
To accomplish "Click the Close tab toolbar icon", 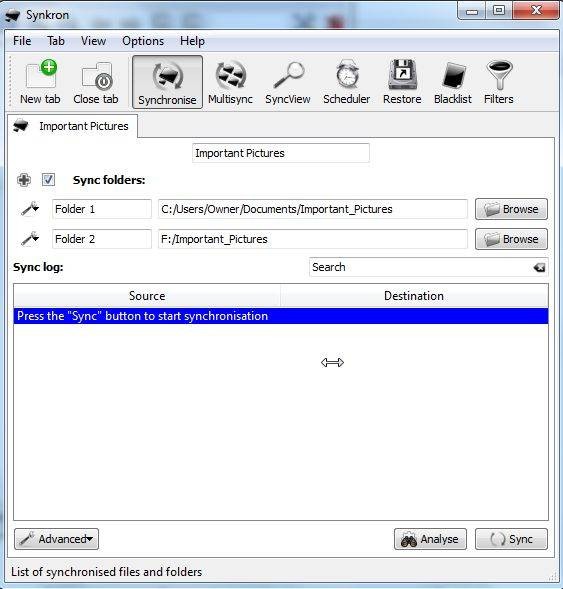I will 96,82.
